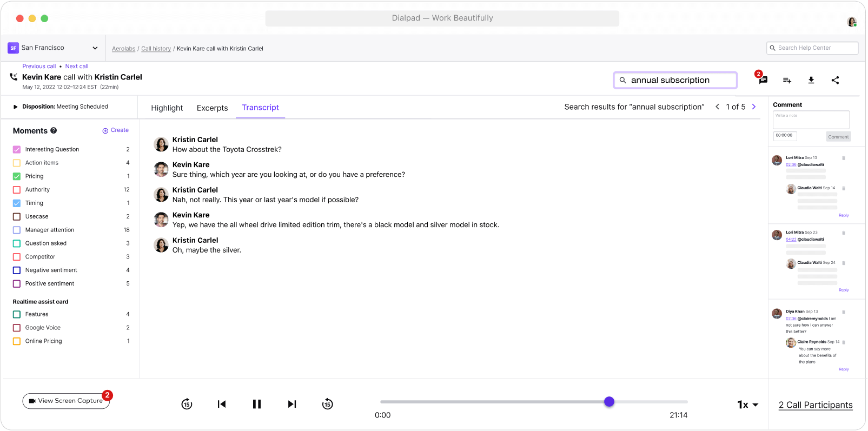Viewport: 868px width, 431px height.
Task: Reply to Claire Reynolds' comment
Action: coord(844,369)
